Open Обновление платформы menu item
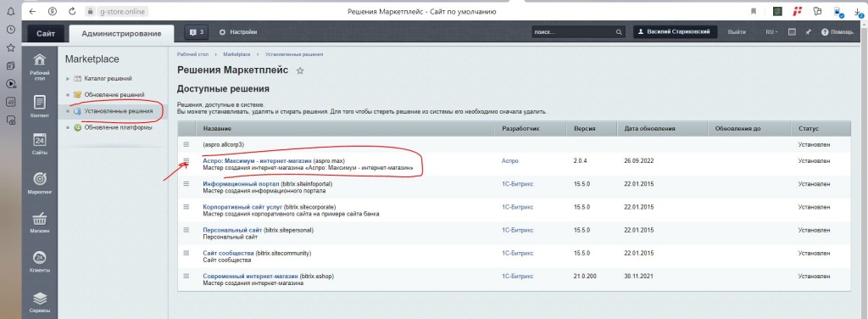Screen dimensions: 868x319 tap(118, 127)
